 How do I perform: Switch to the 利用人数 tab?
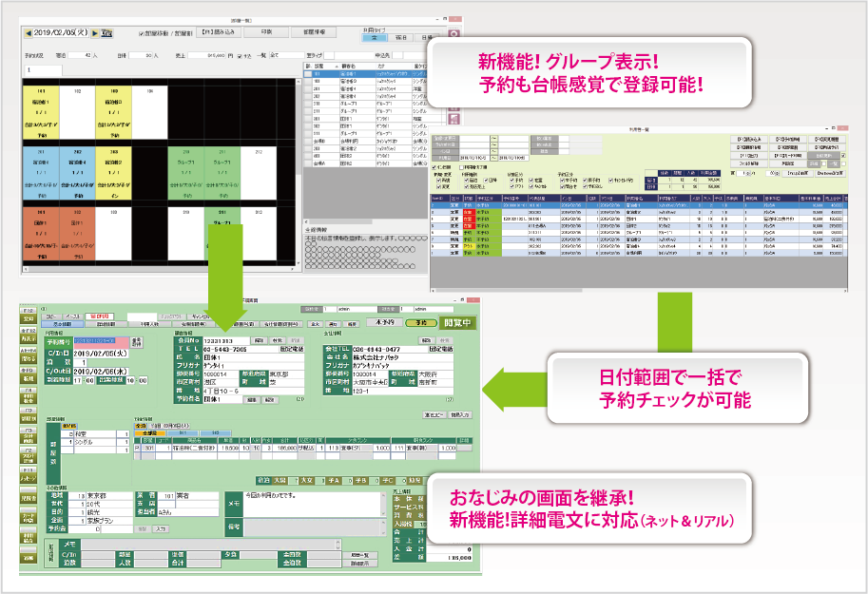point(149,324)
